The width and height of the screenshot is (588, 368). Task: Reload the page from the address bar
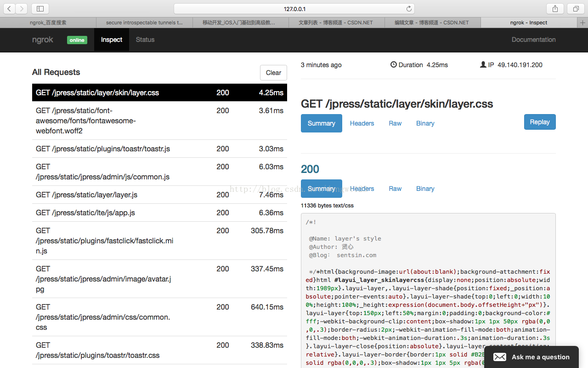tap(409, 9)
